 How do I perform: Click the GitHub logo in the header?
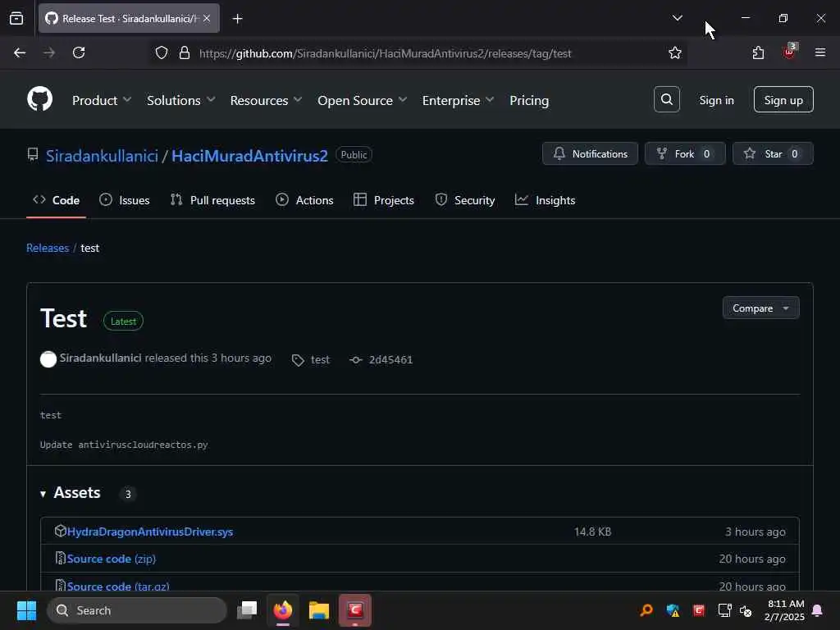point(39,99)
